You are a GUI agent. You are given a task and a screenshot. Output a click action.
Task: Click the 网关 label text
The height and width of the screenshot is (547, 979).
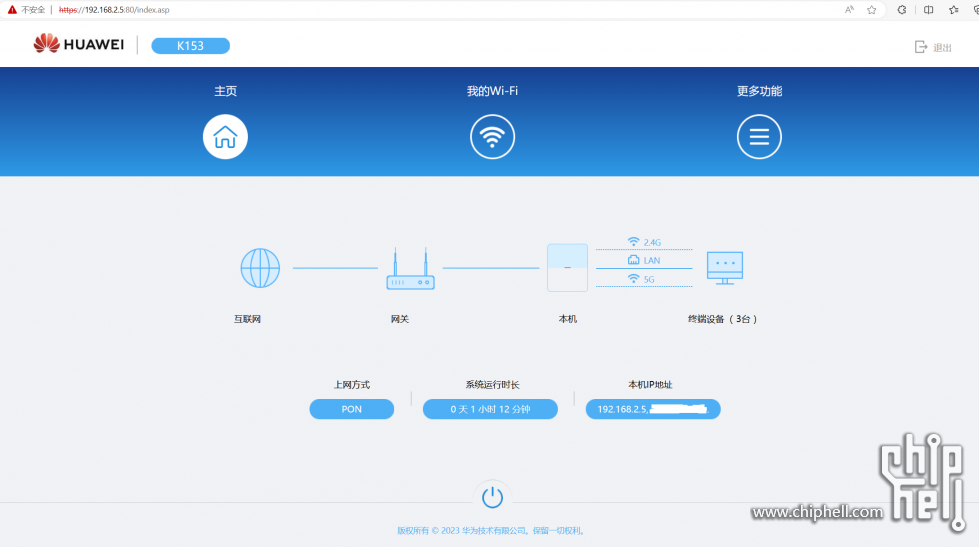pos(400,319)
